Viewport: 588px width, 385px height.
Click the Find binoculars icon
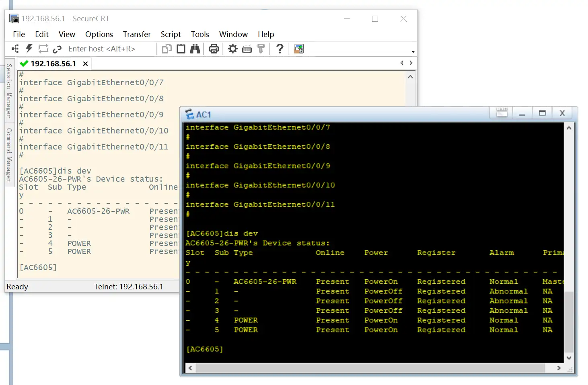coord(195,49)
